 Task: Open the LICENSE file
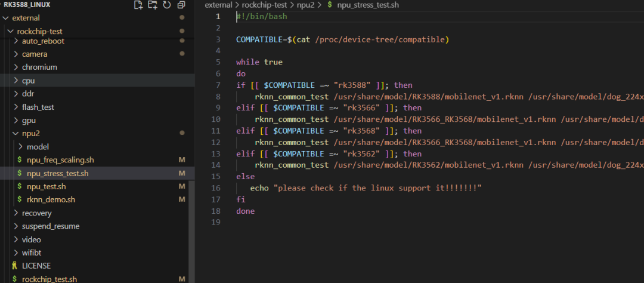(x=36, y=266)
